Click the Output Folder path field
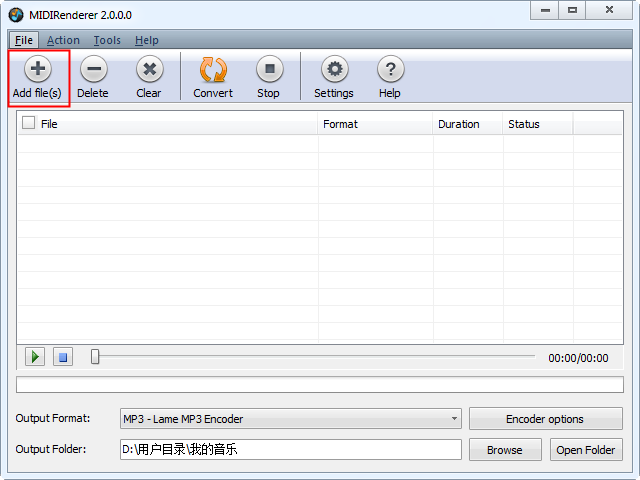640x480 pixels. click(x=290, y=450)
